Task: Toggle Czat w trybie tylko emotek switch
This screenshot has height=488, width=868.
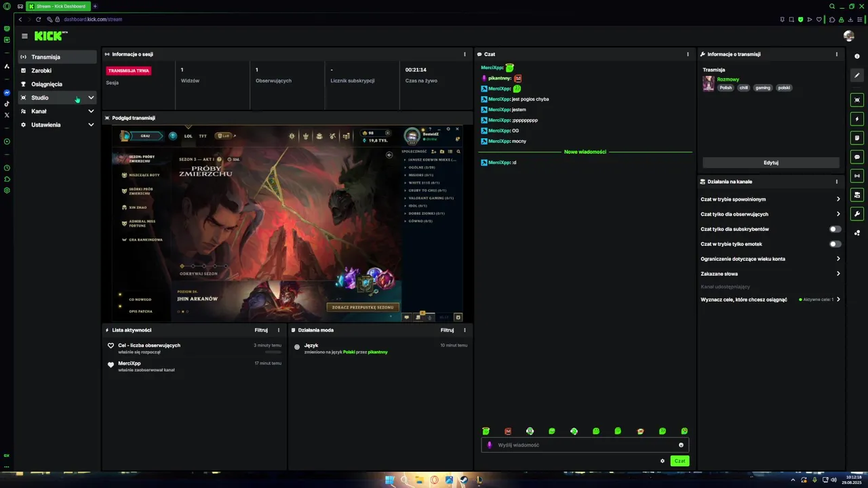Action: 835,244
